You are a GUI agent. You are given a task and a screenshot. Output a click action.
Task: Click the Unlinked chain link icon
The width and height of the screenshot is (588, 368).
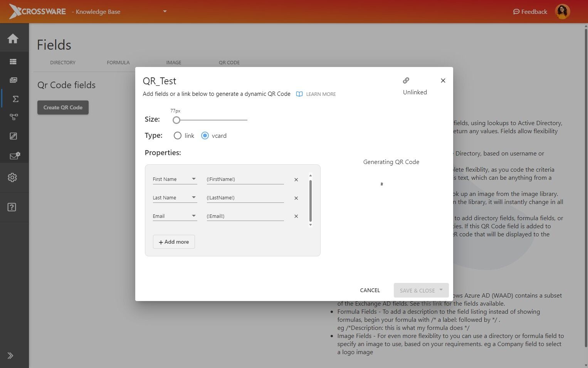coord(406,80)
